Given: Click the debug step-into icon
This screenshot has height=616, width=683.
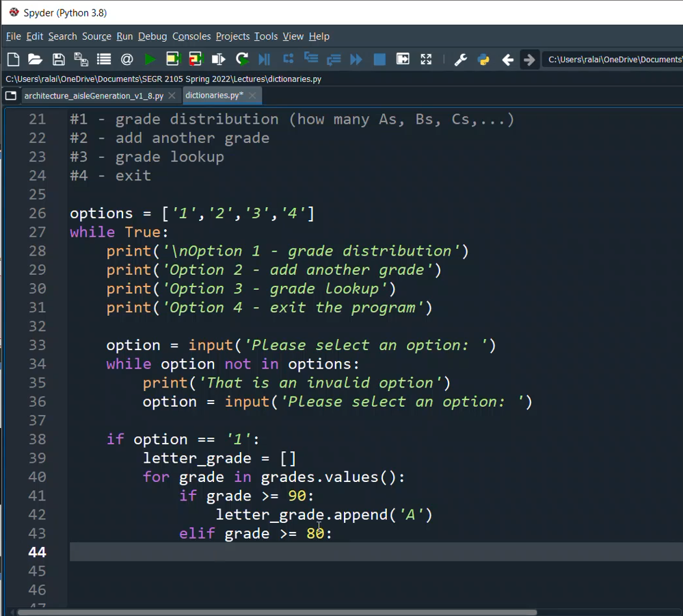Looking at the screenshot, I should coord(311,58).
